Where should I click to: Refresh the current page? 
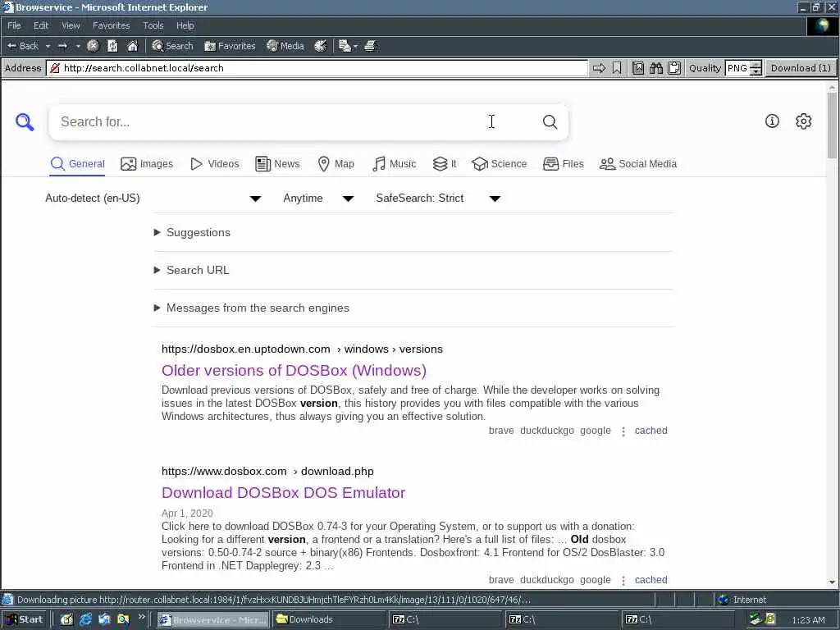pyautogui.click(x=112, y=46)
